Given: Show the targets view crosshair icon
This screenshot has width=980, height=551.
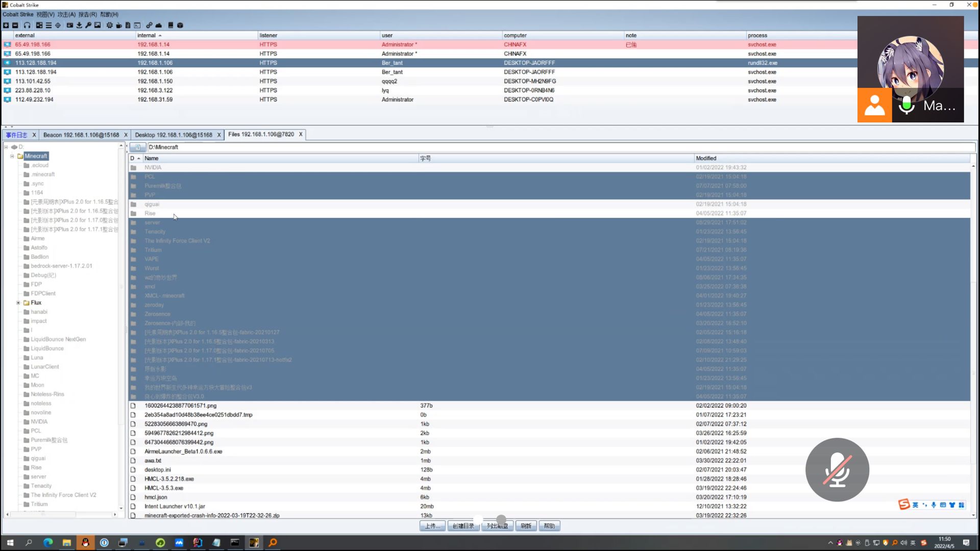Looking at the screenshot, I should (58, 25).
